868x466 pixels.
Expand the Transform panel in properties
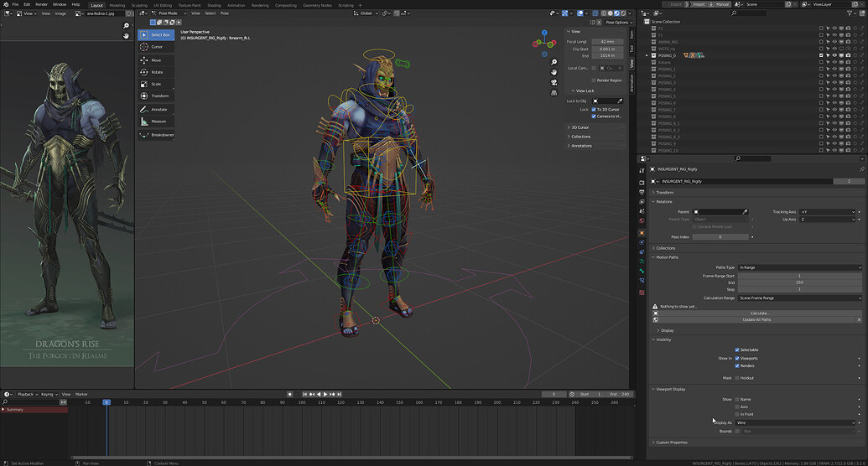[x=663, y=193]
